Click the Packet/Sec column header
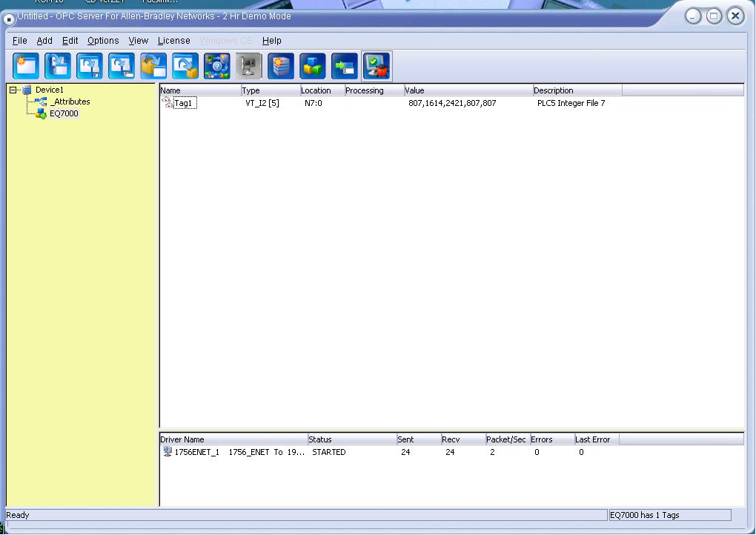The image size is (756, 535). click(x=508, y=439)
